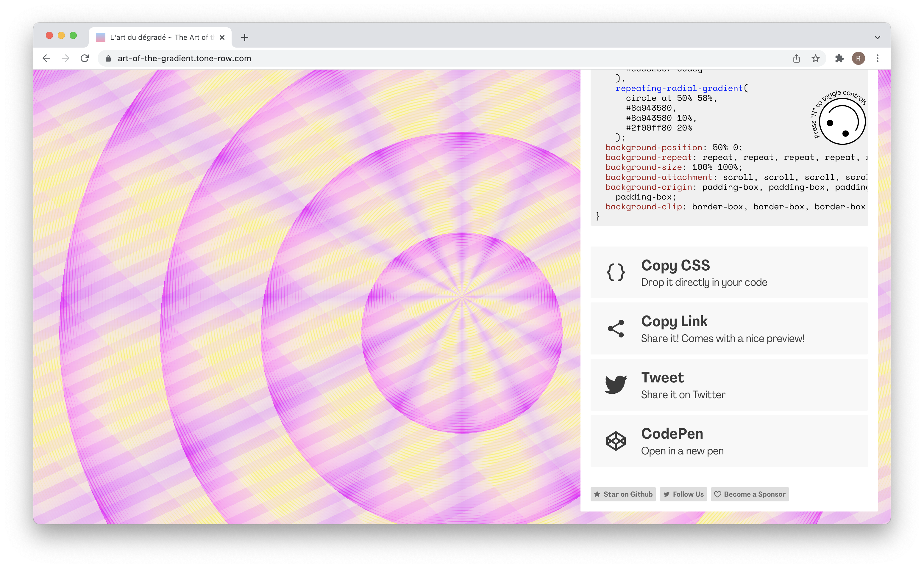
Task: Click the Twitter bird icon in Tweet
Action: (x=615, y=384)
